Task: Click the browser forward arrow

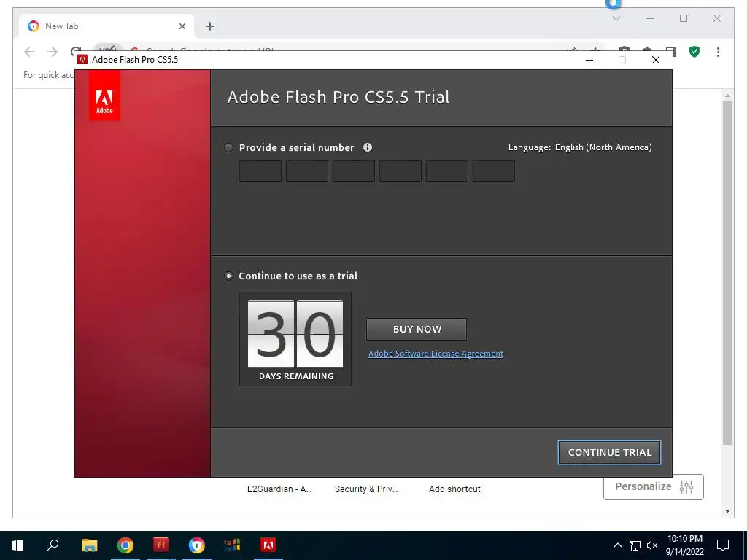Action: tap(53, 52)
